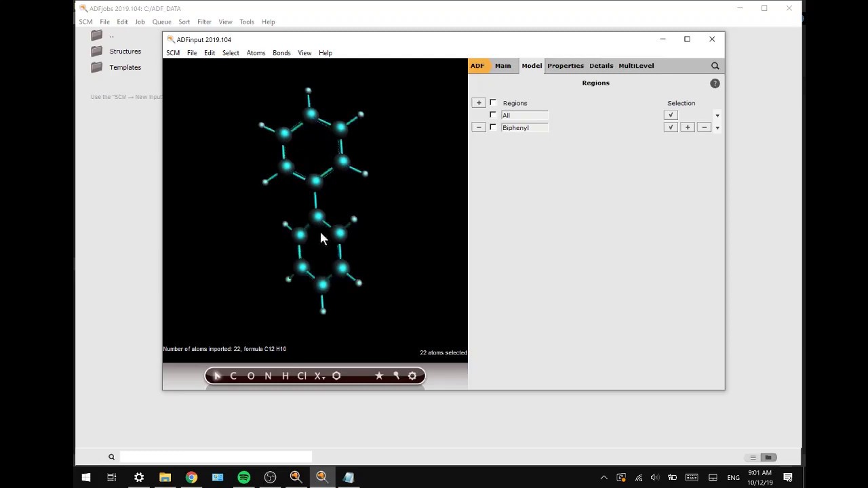This screenshot has width=868, height=488.
Task: Pick the Carbon (C) atom tool
Action: point(233,375)
